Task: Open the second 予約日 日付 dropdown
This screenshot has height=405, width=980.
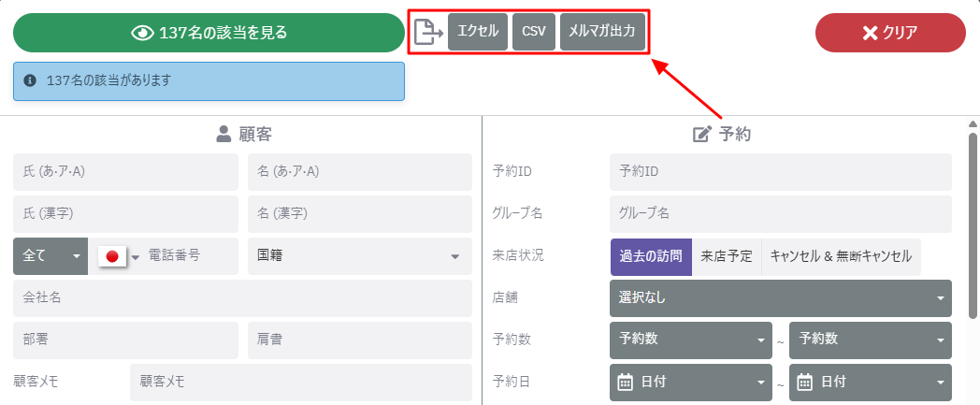Action: click(x=871, y=382)
